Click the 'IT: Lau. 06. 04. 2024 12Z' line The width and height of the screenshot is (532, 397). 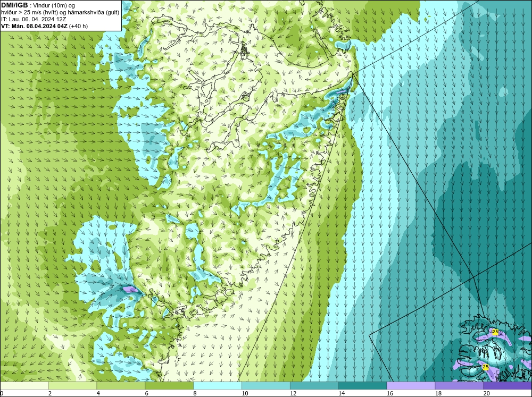pyautogui.click(x=33, y=19)
